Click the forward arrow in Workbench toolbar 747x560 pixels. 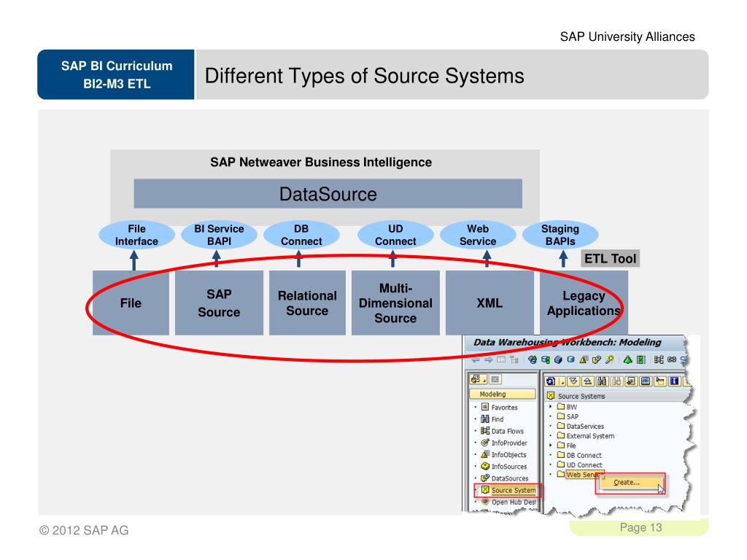(489, 359)
